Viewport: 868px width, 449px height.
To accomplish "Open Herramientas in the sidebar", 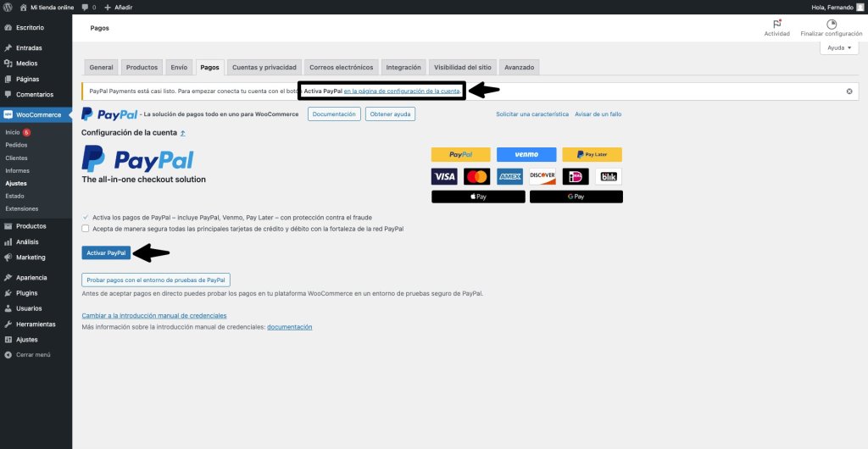I will tap(36, 324).
